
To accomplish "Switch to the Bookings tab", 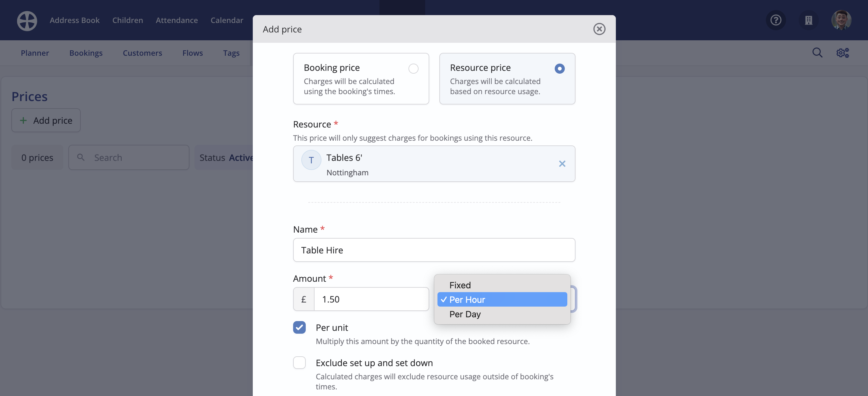I will point(86,53).
